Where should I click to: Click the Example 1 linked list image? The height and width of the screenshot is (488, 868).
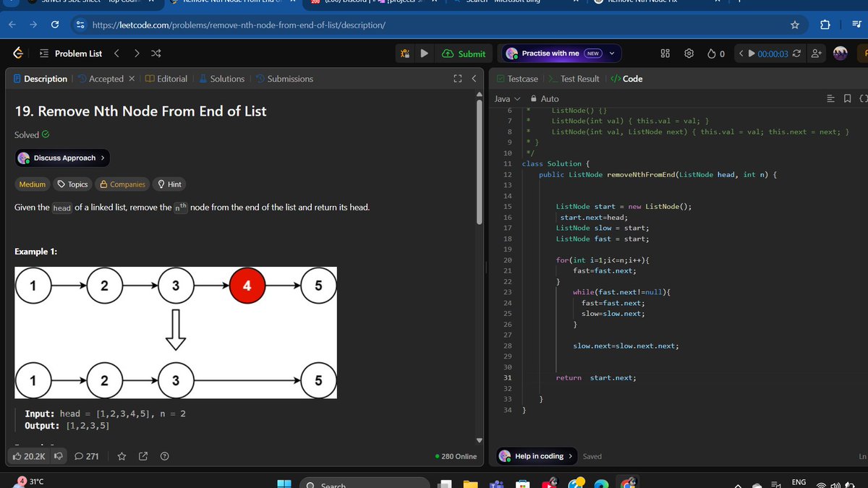click(176, 333)
